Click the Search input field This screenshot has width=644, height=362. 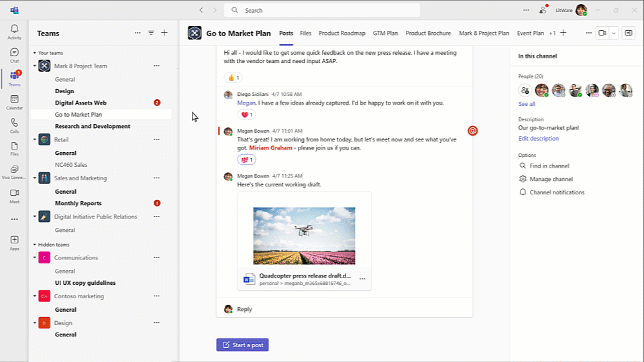pyautogui.click(x=322, y=10)
